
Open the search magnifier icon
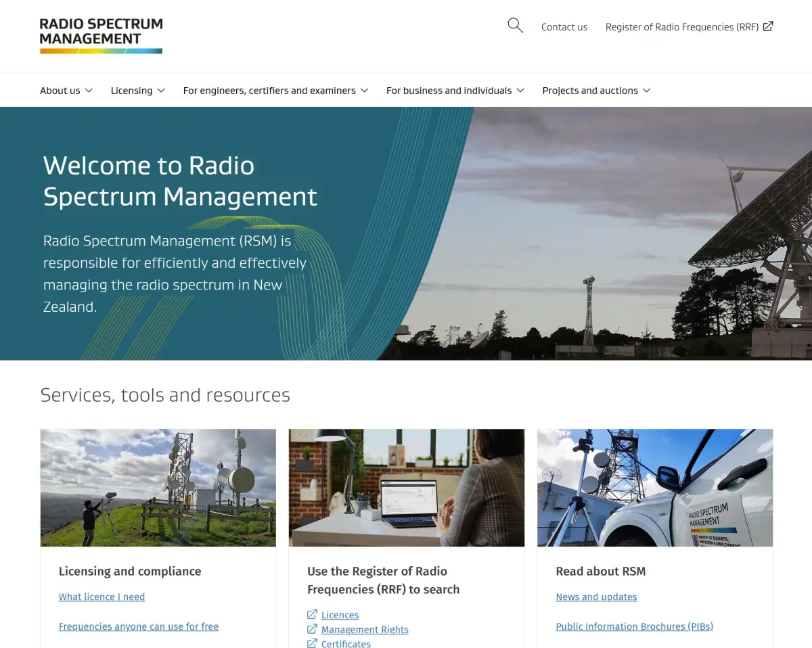pos(515,25)
